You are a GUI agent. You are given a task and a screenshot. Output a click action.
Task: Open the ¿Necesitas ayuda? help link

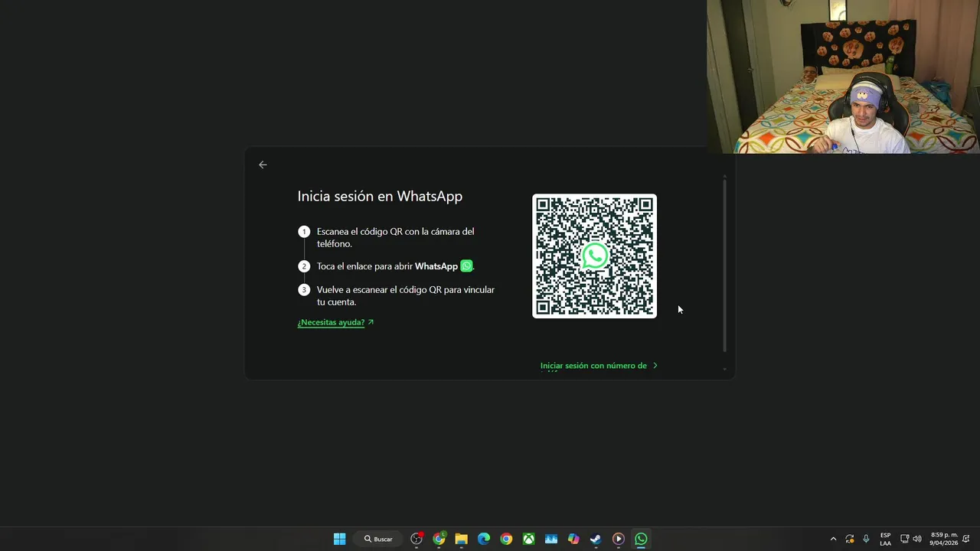pos(335,322)
